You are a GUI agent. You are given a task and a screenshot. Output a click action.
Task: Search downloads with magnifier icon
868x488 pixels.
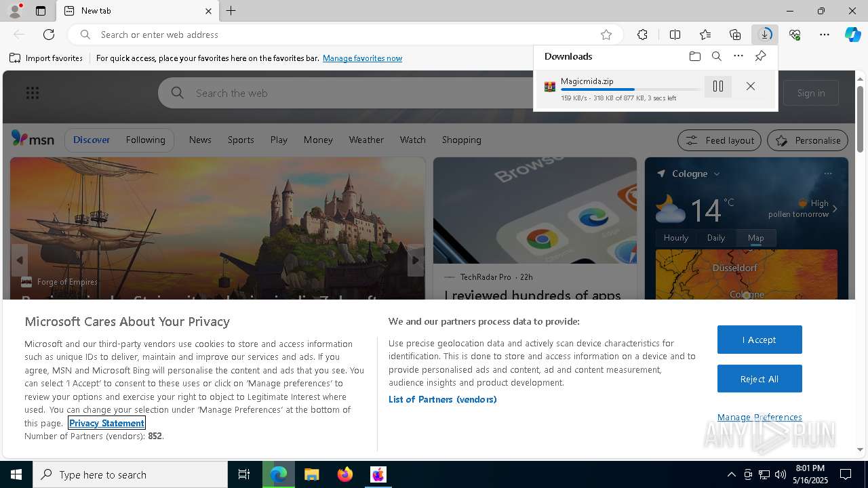coord(716,56)
